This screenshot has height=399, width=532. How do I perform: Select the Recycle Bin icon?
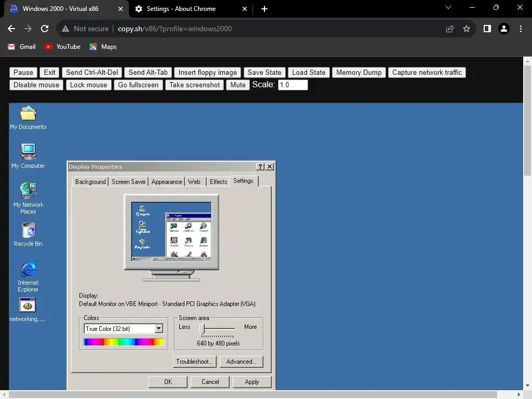(x=29, y=234)
